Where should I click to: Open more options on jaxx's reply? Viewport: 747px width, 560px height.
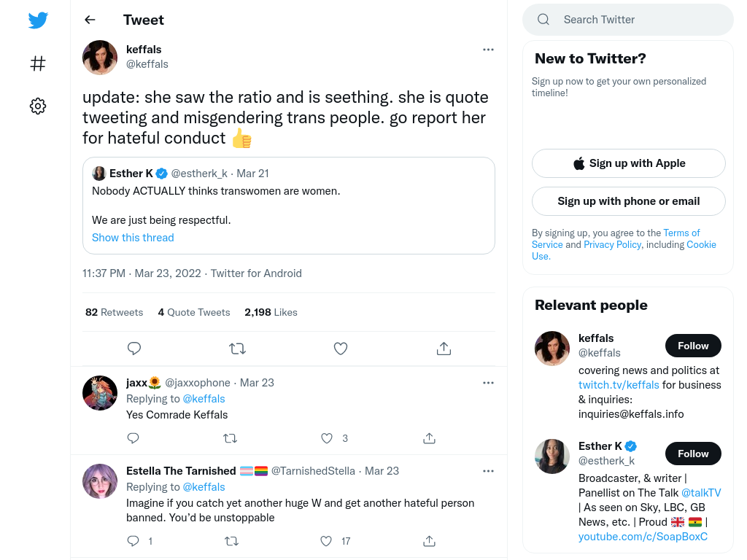(x=488, y=383)
